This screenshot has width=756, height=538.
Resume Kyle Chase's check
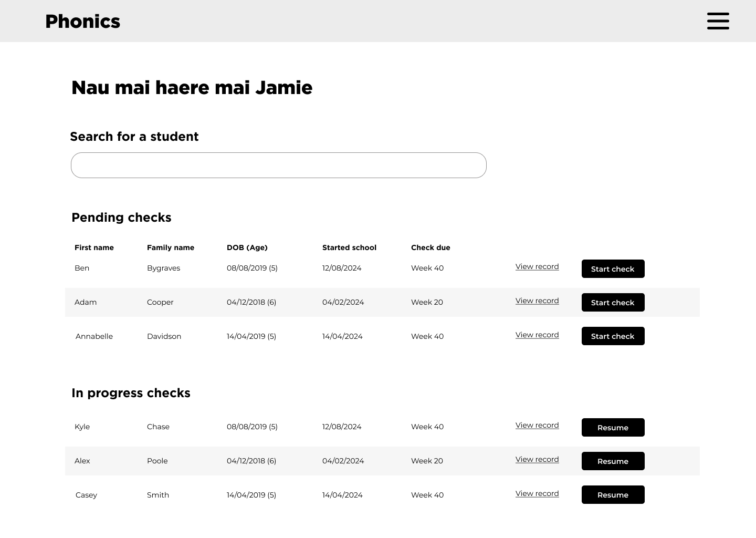pos(613,428)
